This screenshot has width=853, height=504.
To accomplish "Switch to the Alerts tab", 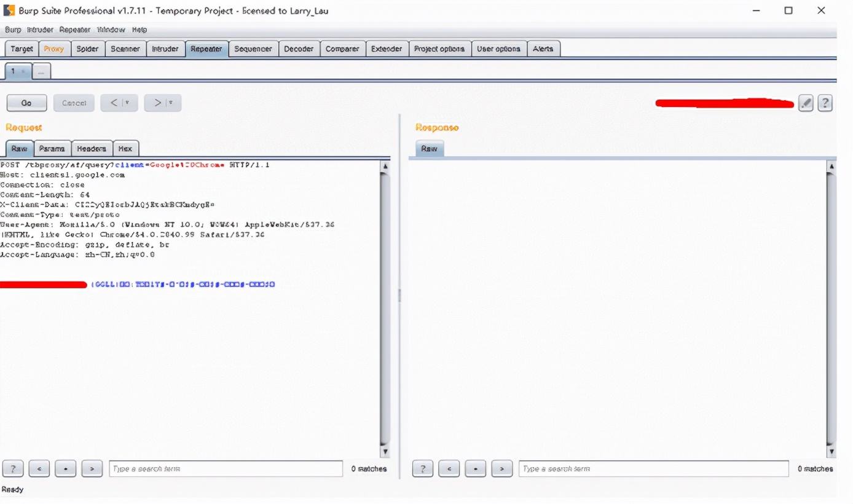I will (x=543, y=49).
